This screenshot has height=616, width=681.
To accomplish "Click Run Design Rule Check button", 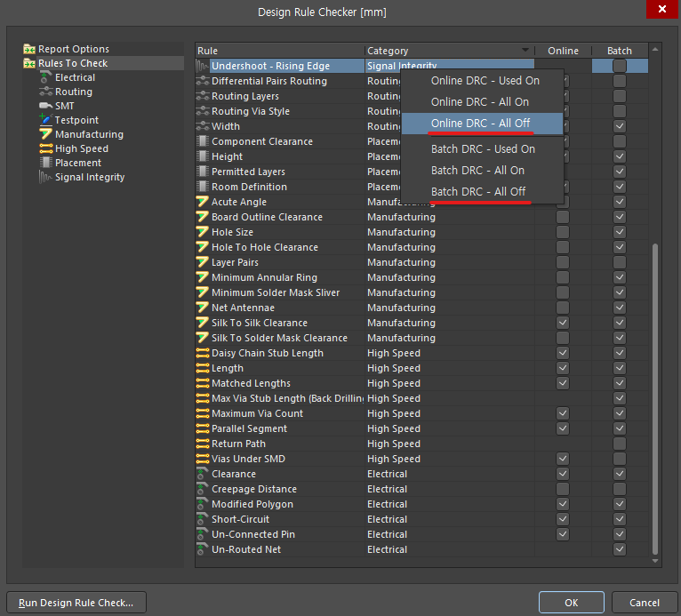I will pyautogui.click(x=76, y=603).
